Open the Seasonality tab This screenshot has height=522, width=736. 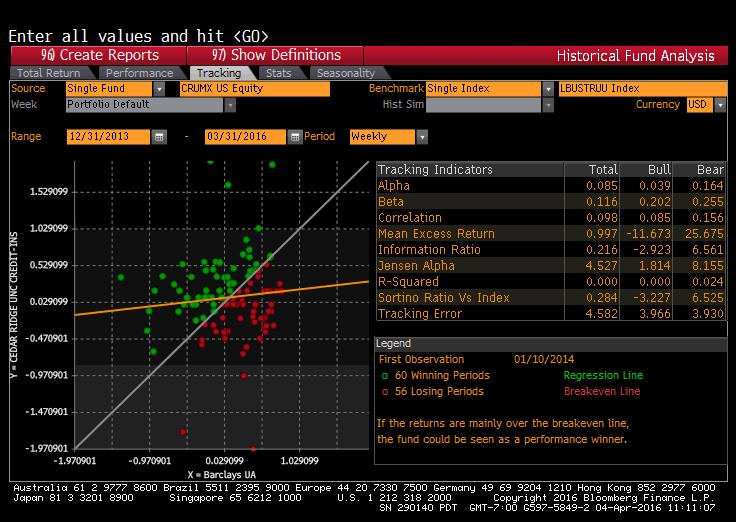click(346, 73)
